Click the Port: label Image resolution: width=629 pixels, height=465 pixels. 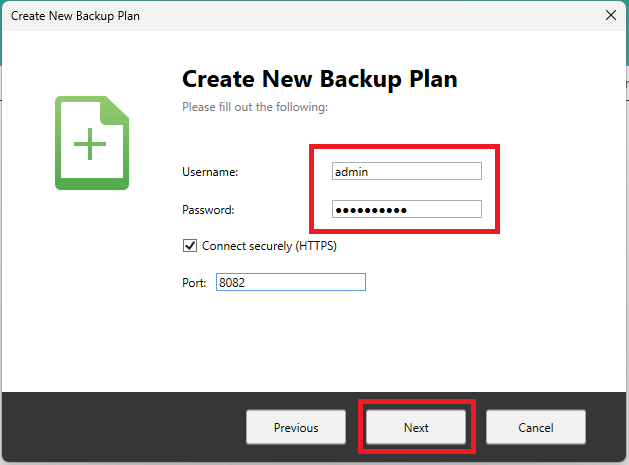(x=195, y=283)
